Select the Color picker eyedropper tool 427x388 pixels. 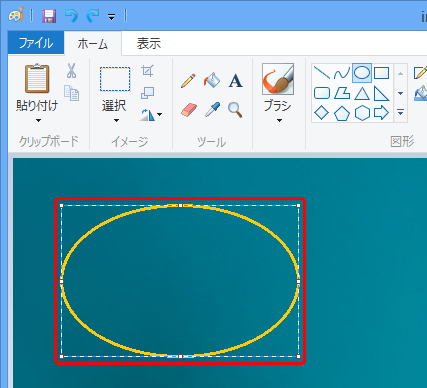[x=212, y=109]
